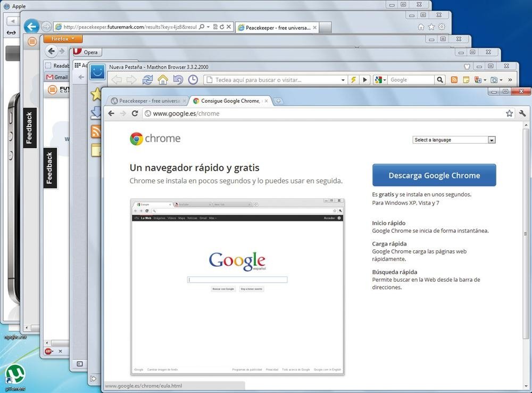This screenshot has width=532, height=393.
Task: Close Internet Explorer's Peacekeeper tab
Action: 315,28
